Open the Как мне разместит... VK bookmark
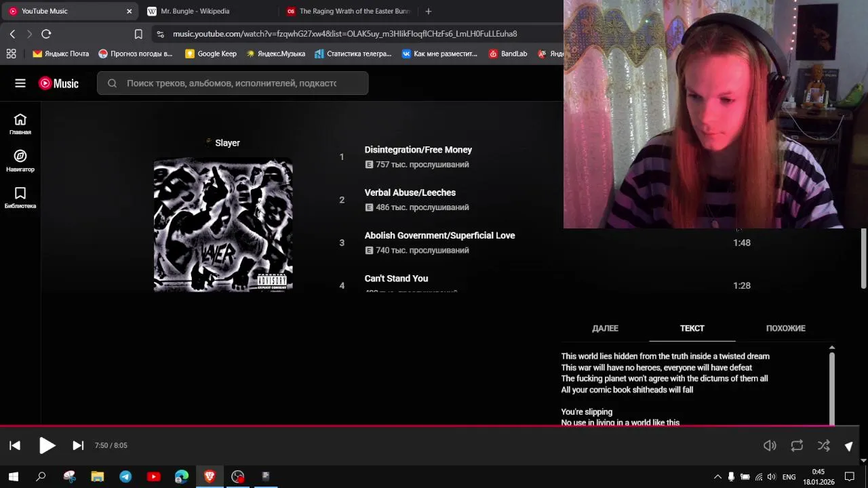Image resolution: width=868 pixels, height=488 pixels. [x=439, y=54]
